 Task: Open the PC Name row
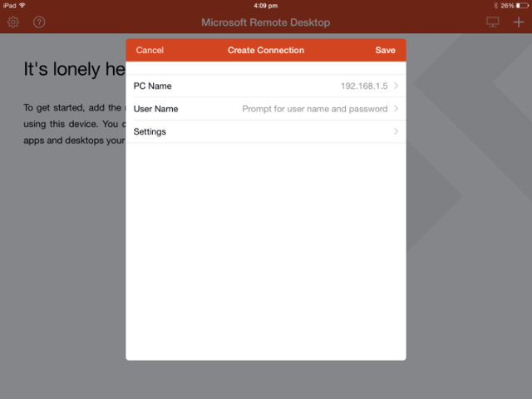(x=266, y=86)
